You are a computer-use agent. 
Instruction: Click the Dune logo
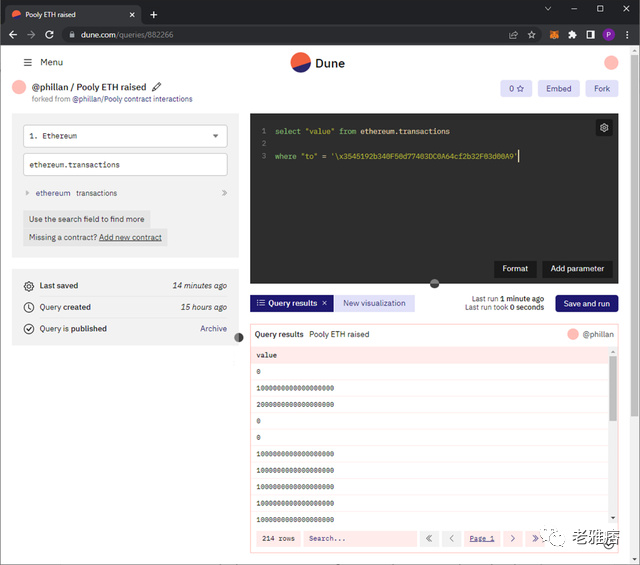click(318, 63)
